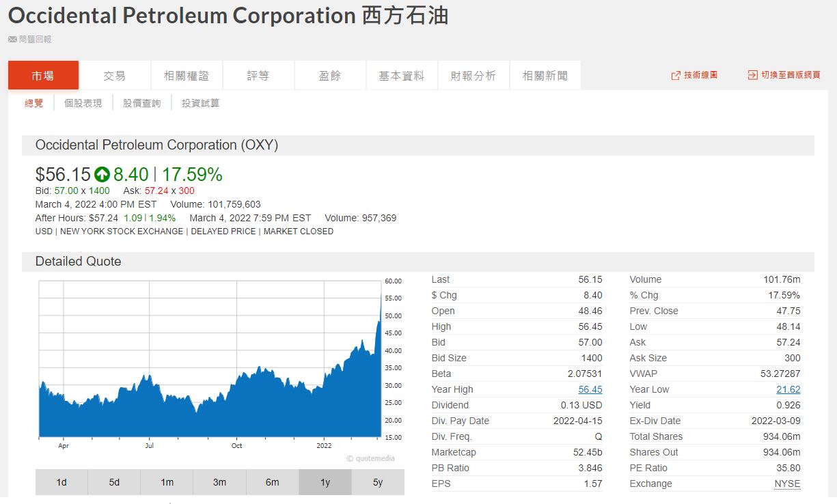Image resolution: width=837 pixels, height=504 pixels.
Task: Open the 股價查詢 sub-menu item
Action: tap(141, 103)
